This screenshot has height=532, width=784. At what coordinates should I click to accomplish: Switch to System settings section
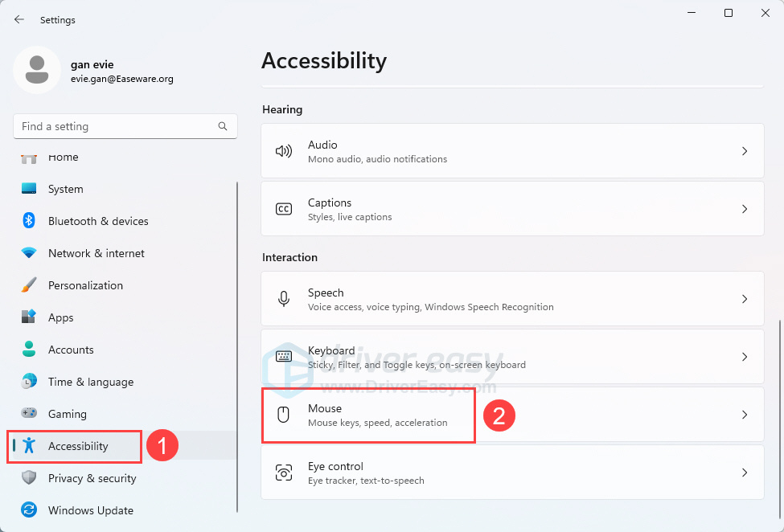(64, 189)
